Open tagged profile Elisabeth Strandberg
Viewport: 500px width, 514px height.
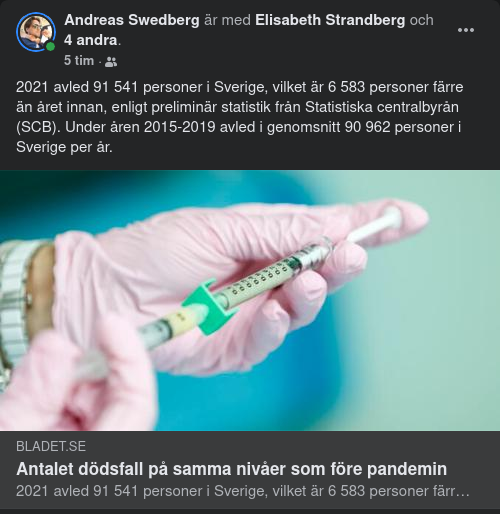tap(330, 20)
